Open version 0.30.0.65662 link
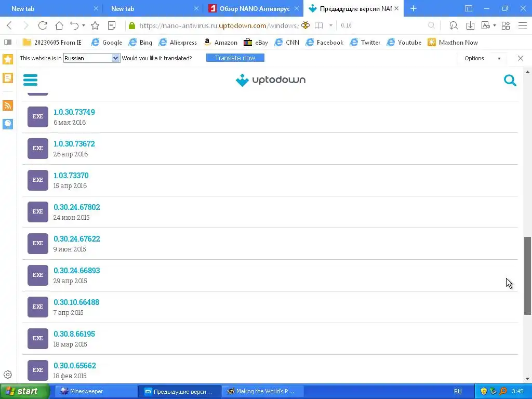 click(x=75, y=365)
